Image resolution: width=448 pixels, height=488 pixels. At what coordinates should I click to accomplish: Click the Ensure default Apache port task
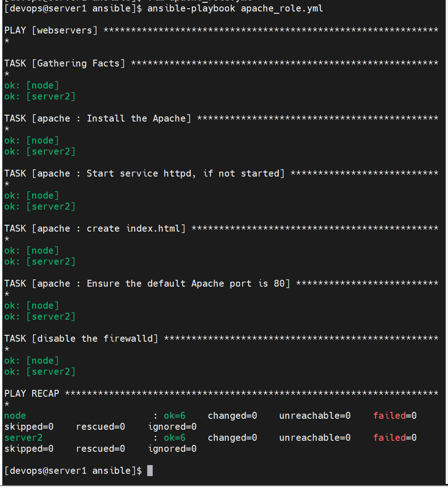pos(147,283)
